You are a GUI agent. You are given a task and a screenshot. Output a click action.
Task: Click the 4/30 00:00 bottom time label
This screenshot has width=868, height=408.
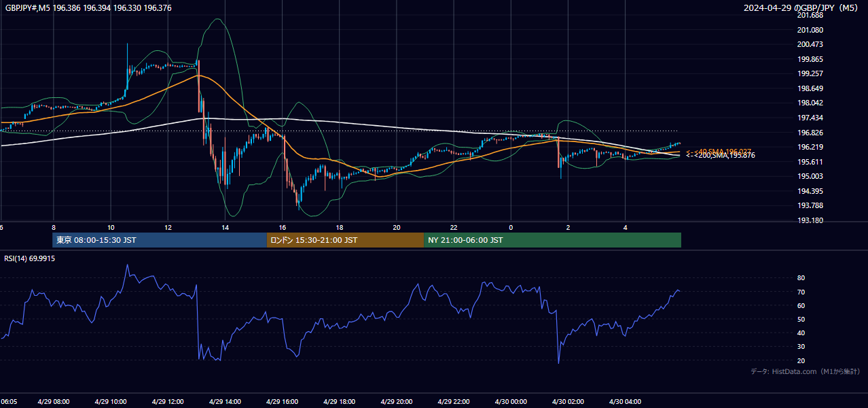click(x=511, y=402)
